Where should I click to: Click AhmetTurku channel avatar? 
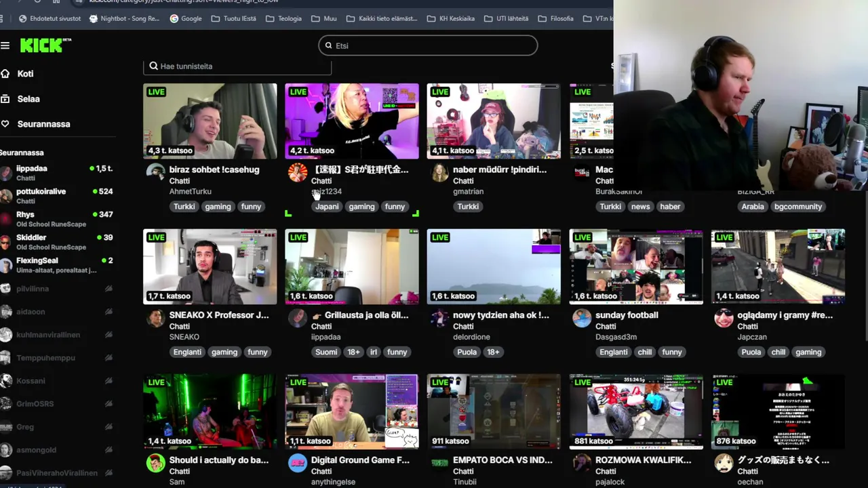(156, 173)
